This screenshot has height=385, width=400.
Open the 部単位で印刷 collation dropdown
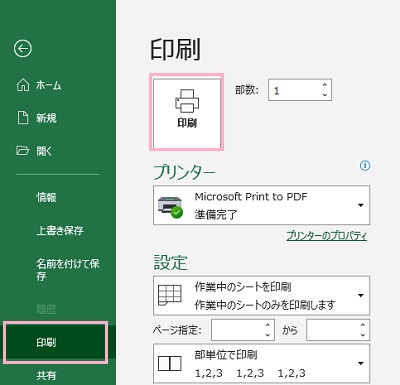point(261,363)
